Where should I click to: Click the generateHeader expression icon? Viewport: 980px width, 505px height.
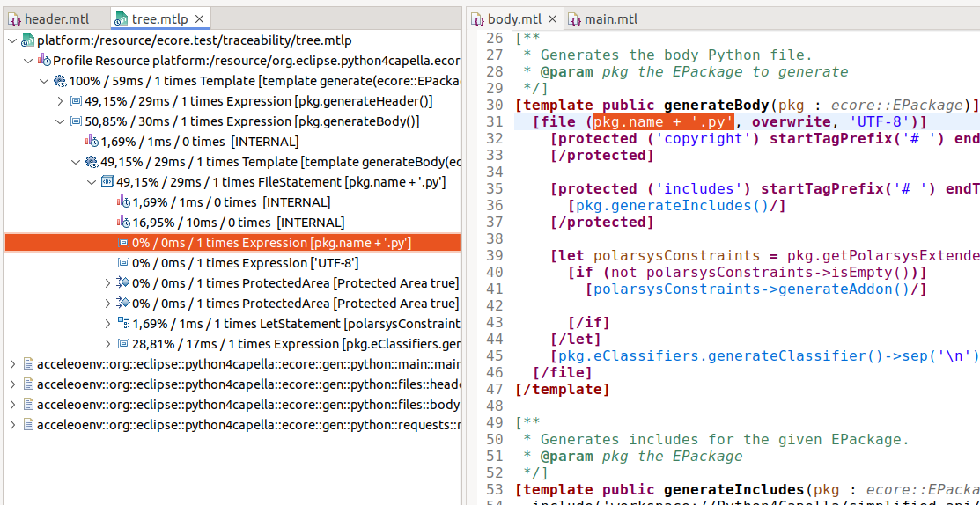(x=77, y=101)
